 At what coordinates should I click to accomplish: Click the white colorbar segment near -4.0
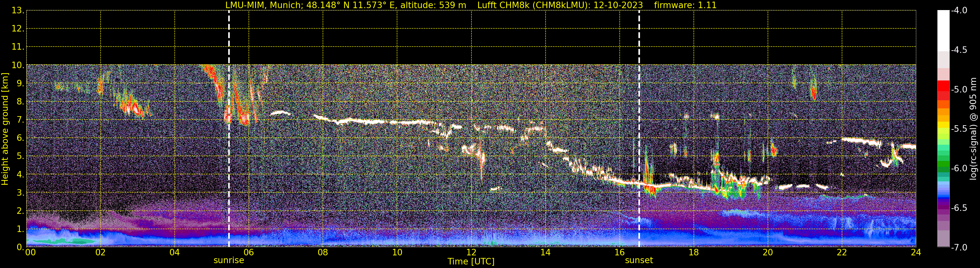point(943,30)
